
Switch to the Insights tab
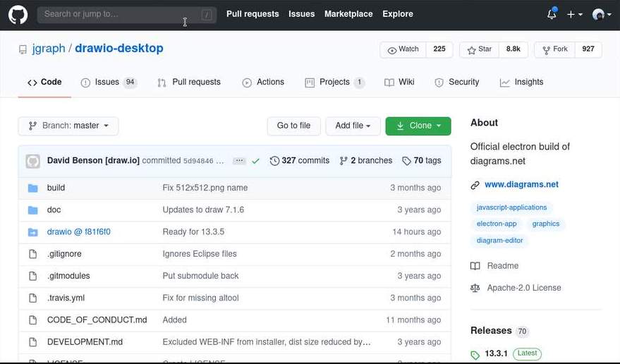[521, 83]
